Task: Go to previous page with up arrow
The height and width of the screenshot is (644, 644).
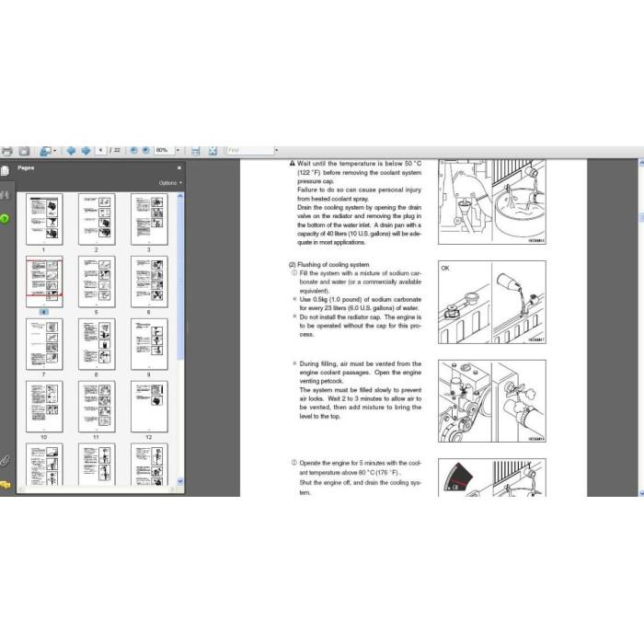Action: [x=71, y=151]
